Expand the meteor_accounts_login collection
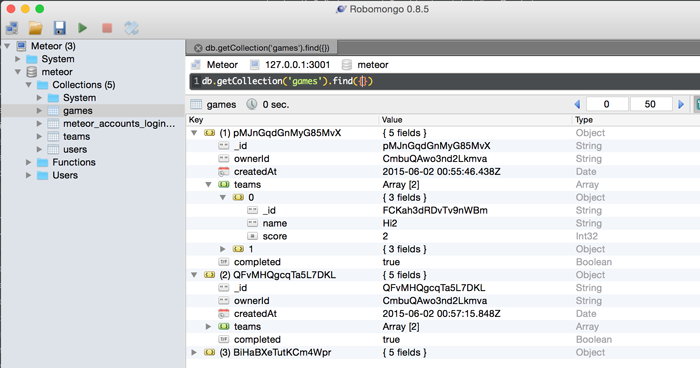This screenshot has height=368, width=700. 39,124
